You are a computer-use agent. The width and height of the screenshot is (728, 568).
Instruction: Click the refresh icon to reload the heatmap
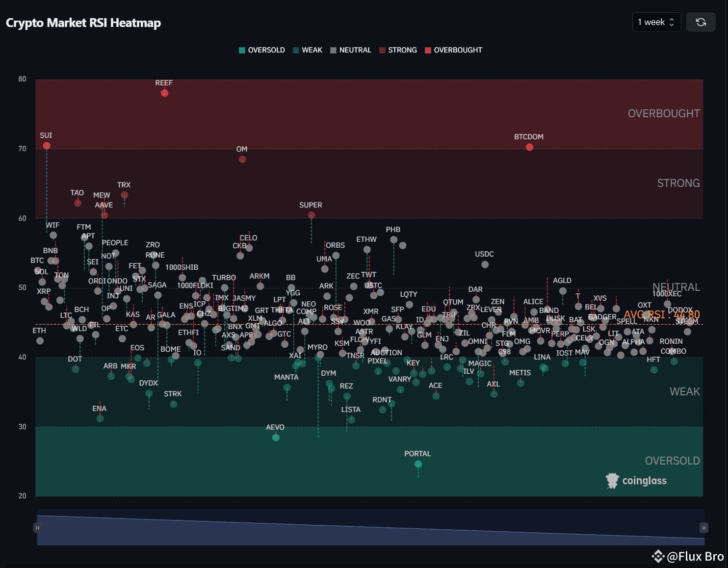pos(701,22)
